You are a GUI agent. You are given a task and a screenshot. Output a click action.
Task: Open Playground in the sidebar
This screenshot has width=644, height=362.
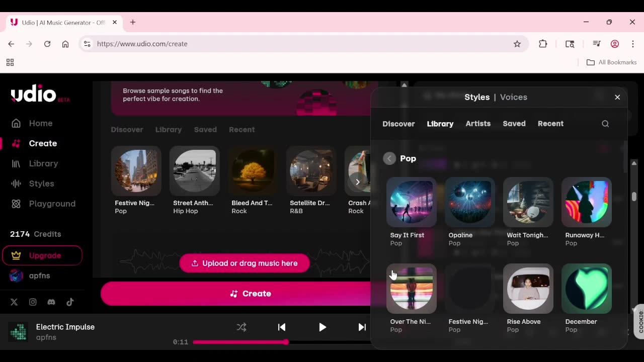(x=43, y=204)
